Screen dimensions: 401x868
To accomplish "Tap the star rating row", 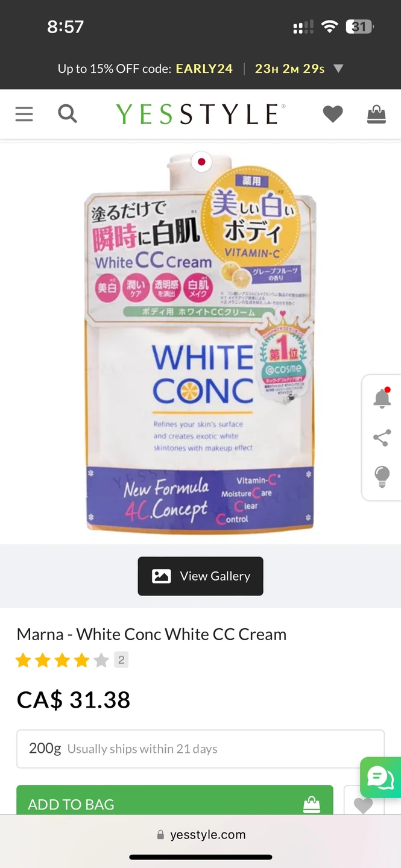I will [62, 661].
